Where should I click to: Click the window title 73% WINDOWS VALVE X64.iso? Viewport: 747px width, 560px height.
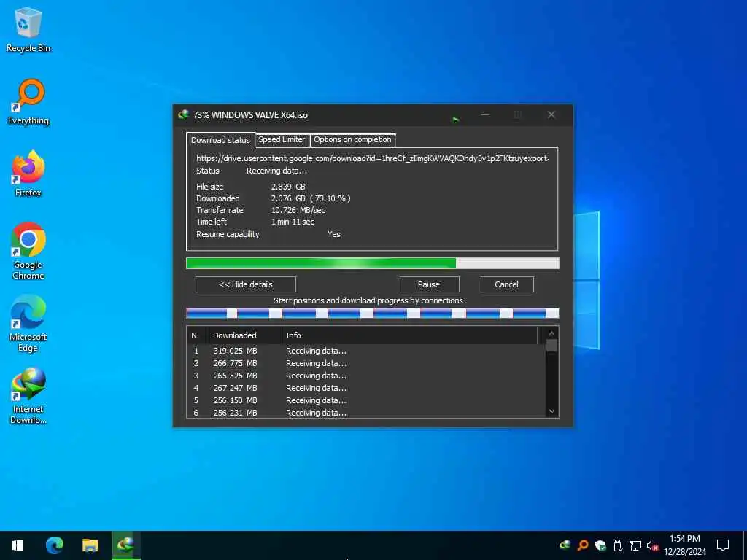(251, 114)
